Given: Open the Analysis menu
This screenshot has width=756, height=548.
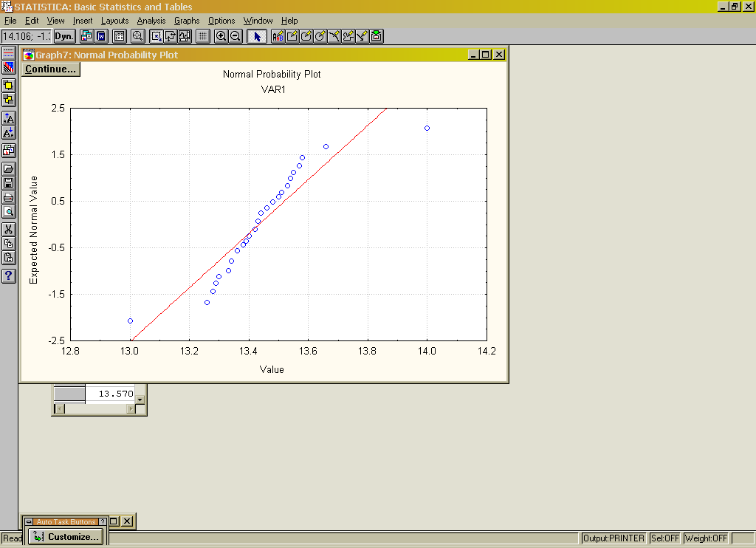Looking at the screenshot, I should click(x=151, y=21).
